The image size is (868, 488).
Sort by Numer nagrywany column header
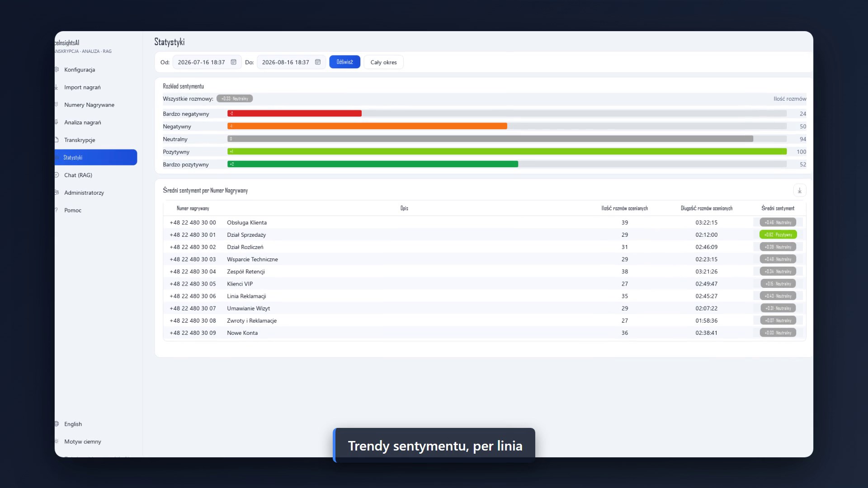coord(193,208)
